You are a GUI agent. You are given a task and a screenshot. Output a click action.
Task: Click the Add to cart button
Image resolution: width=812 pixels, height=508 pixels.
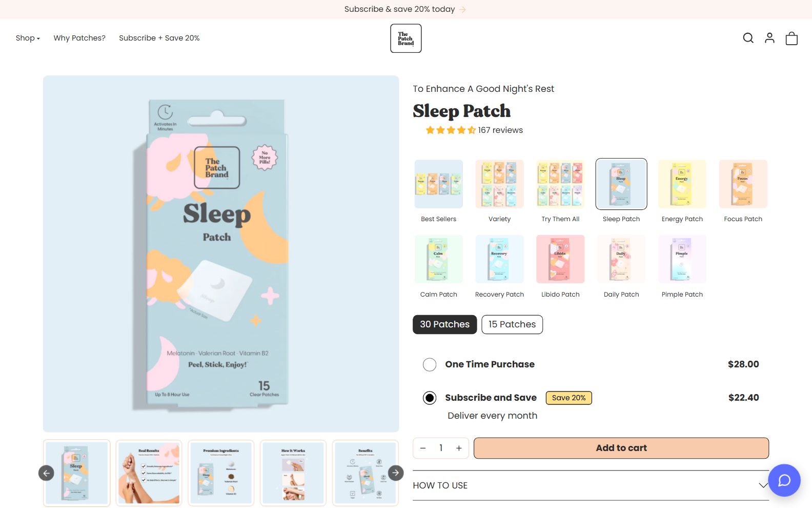(x=621, y=448)
